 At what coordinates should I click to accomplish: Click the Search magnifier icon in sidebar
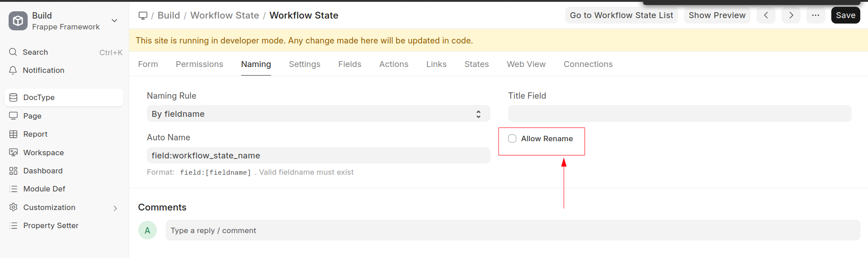(13, 52)
